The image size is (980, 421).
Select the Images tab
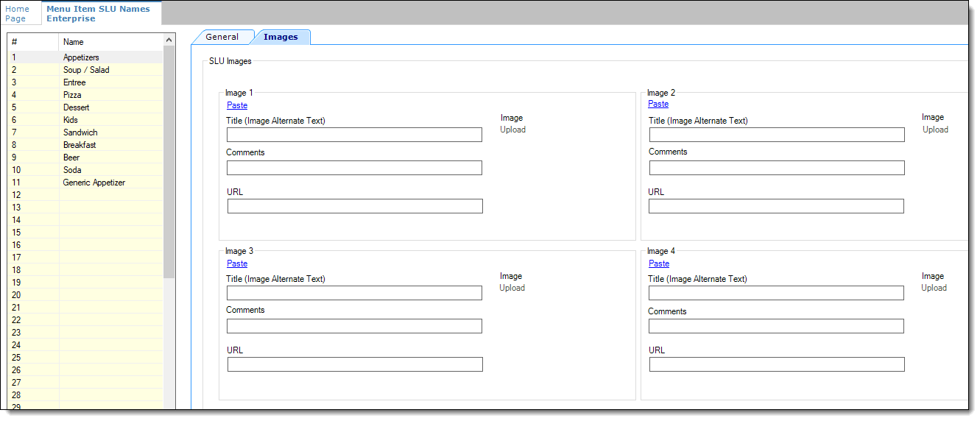coord(281,37)
